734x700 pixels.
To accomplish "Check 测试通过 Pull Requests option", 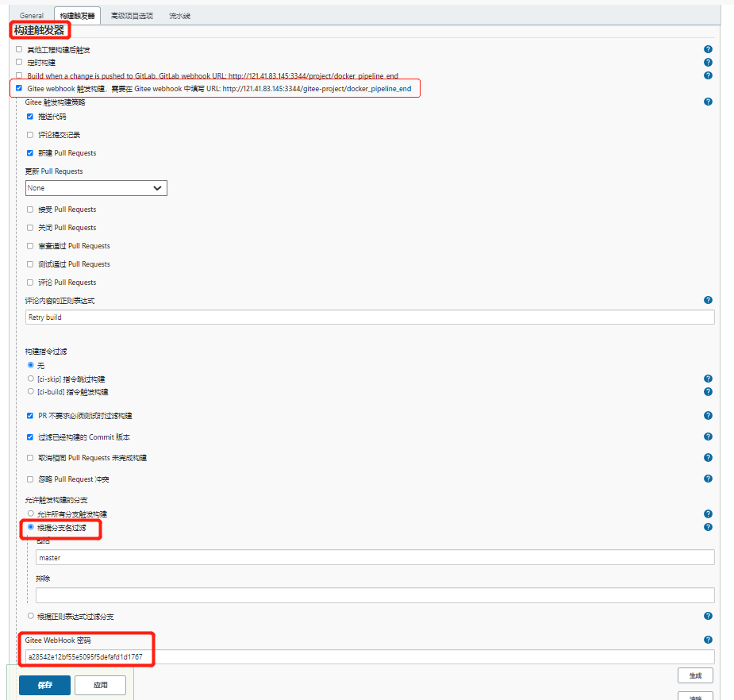I will click(30, 264).
